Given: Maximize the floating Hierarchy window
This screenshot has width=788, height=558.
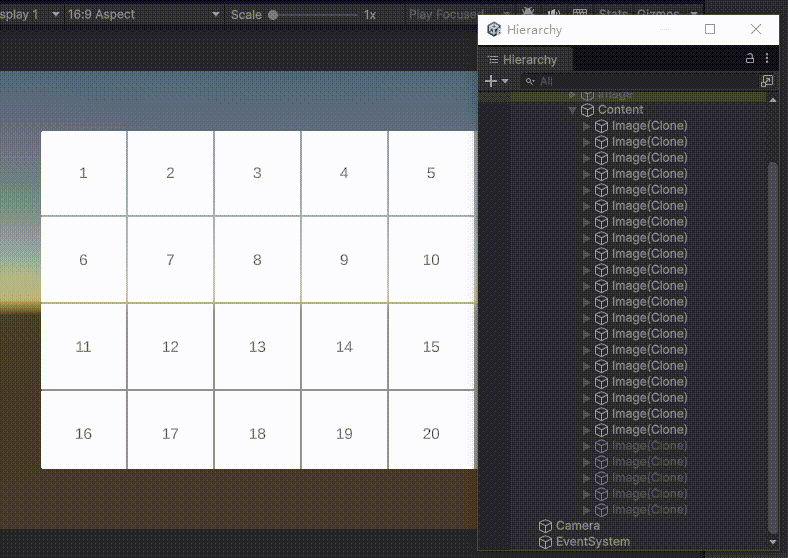Looking at the screenshot, I should click(710, 29).
